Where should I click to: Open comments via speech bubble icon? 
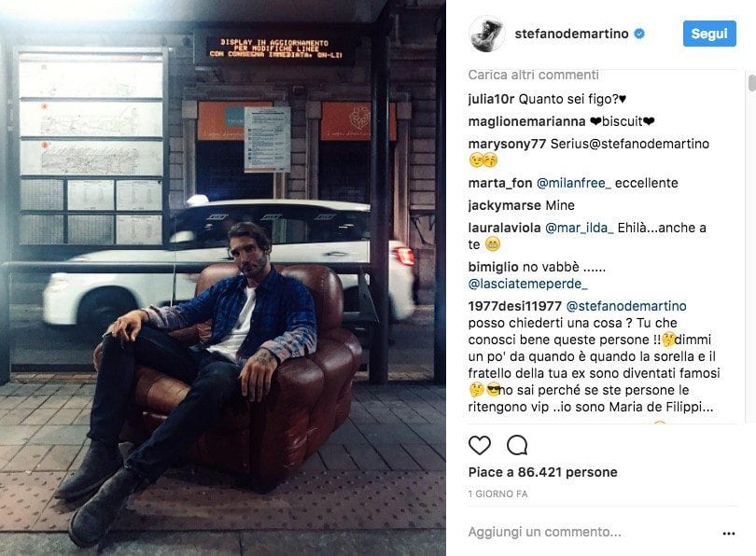pos(517,445)
